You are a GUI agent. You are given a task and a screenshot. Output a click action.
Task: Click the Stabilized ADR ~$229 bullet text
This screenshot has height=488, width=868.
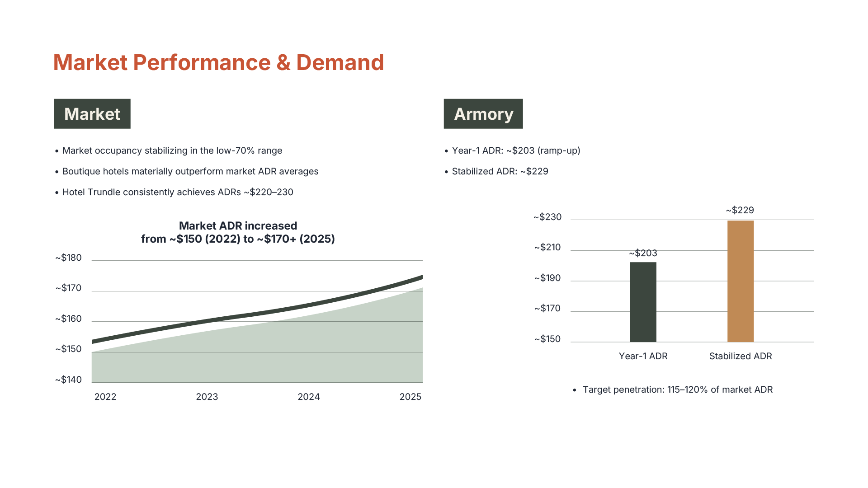coord(500,171)
